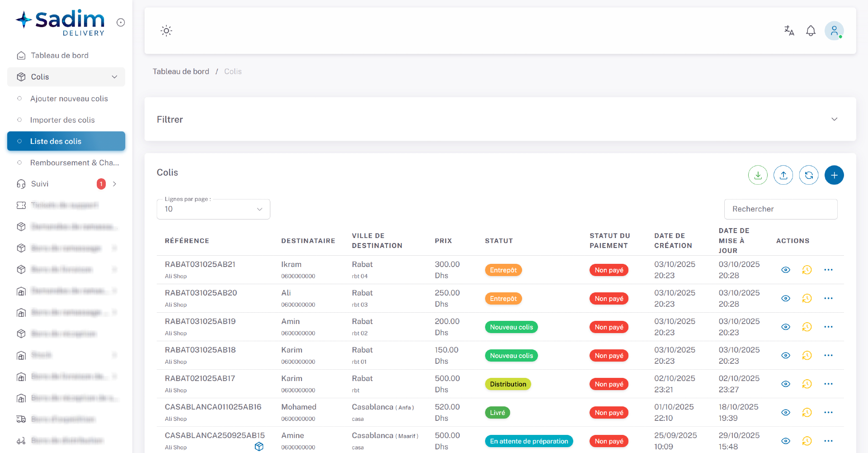Refresh the colis table with the sync icon

coord(809,175)
